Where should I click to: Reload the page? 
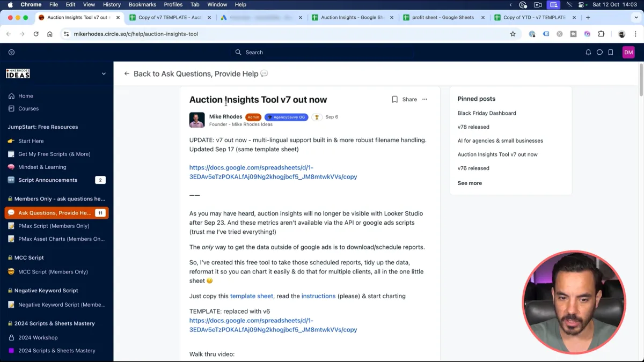36,34
